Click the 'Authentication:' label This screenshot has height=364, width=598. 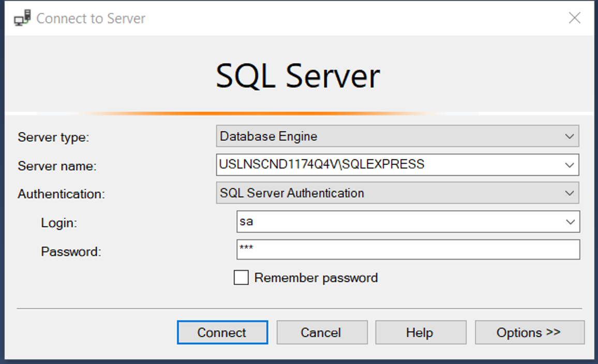[61, 194]
